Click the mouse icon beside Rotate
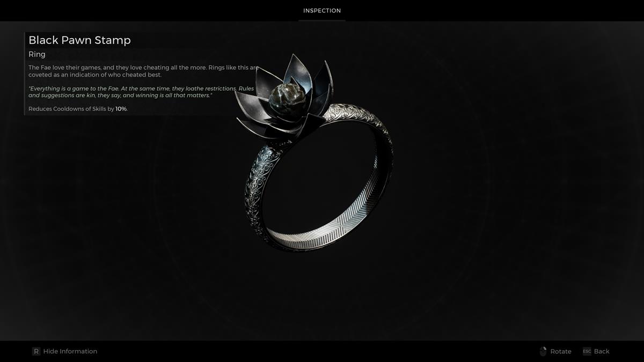 [543, 351]
